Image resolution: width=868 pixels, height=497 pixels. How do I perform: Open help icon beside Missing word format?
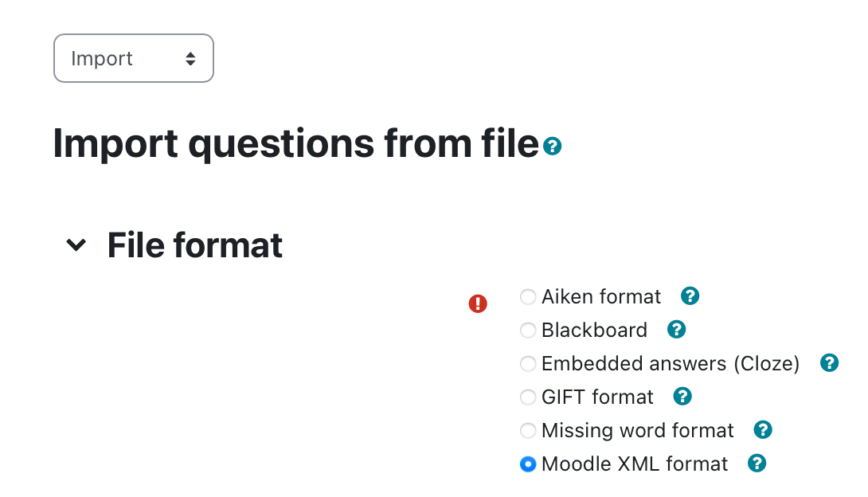(x=763, y=429)
